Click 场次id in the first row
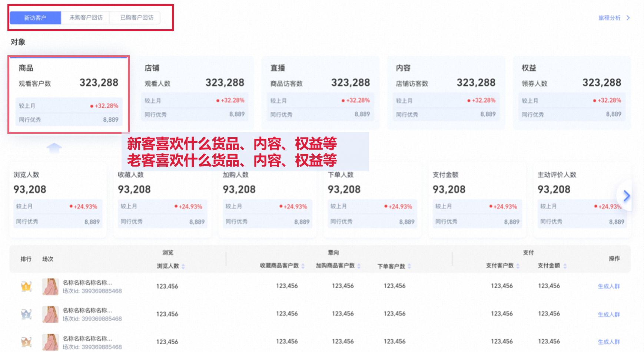The image size is (644, 352). [92, 291]
